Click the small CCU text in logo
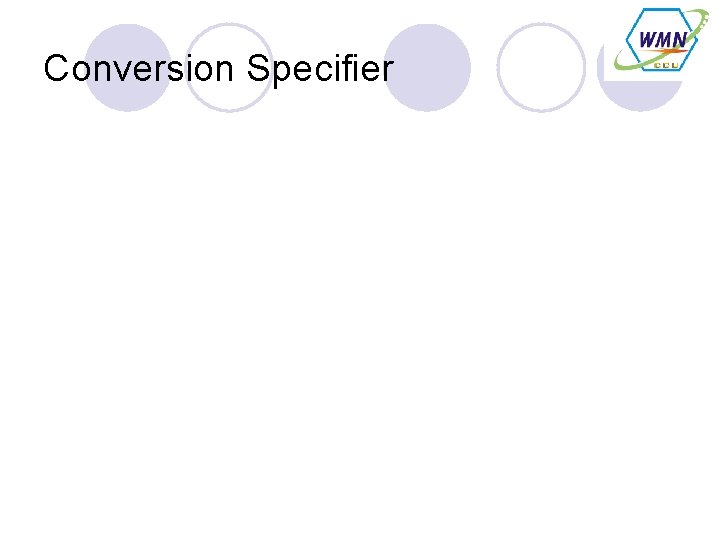This screenshot has width=720, height=540. [x=666, y=64]
